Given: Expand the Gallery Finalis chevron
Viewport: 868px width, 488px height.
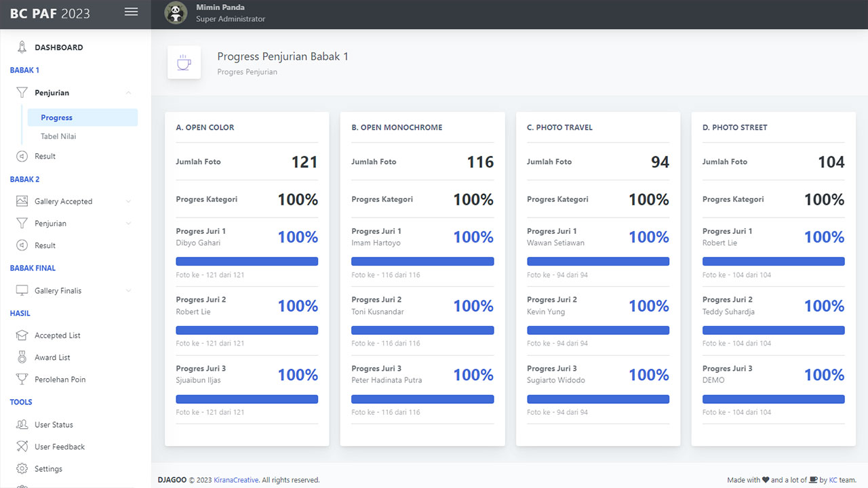Looking at the screenshot, I should click(128, 291).
